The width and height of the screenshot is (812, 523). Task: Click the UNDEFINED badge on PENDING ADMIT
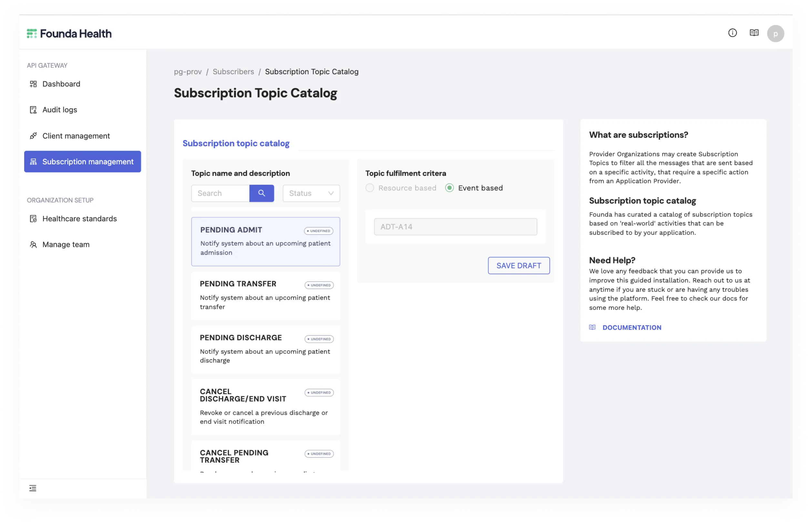coord(319,231)
